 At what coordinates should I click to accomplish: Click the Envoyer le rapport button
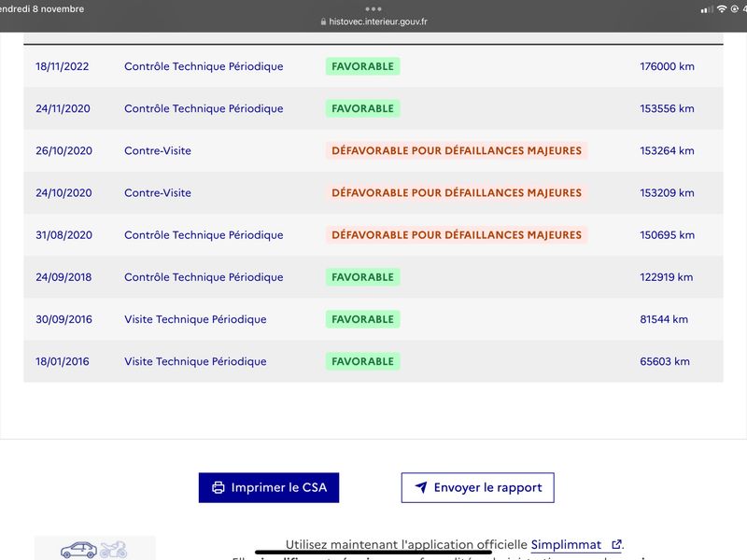tap(477, 487)
